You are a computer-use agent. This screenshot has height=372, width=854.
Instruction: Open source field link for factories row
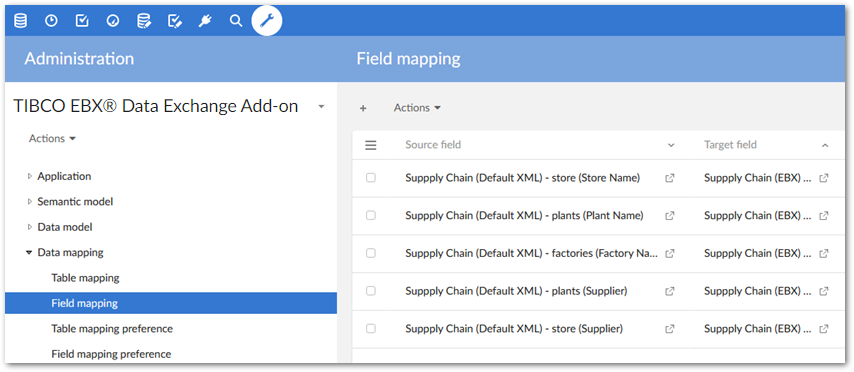click(670, 253)
